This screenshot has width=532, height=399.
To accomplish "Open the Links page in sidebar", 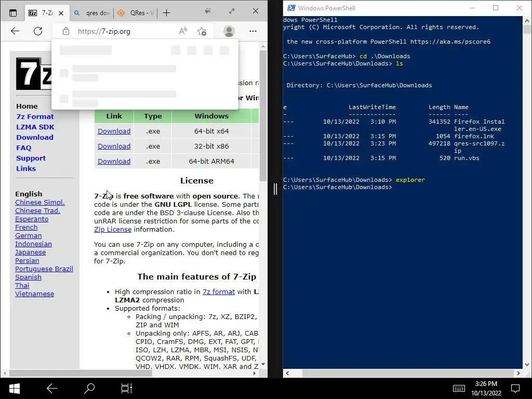I will 26,168.
